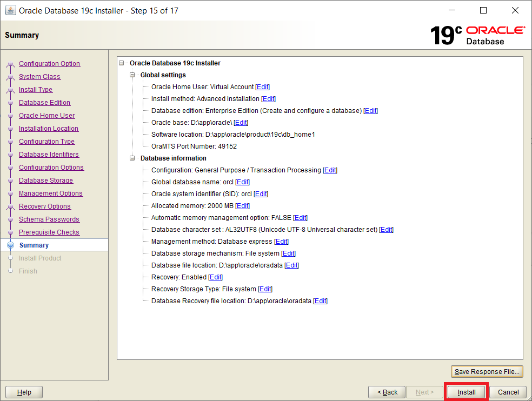Go to Install Type step

36,89
